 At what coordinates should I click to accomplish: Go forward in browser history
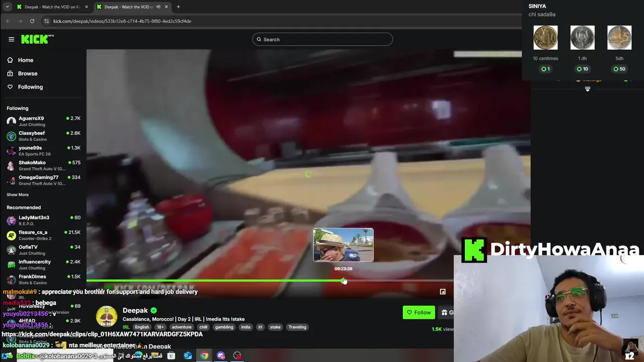[20, 21]
